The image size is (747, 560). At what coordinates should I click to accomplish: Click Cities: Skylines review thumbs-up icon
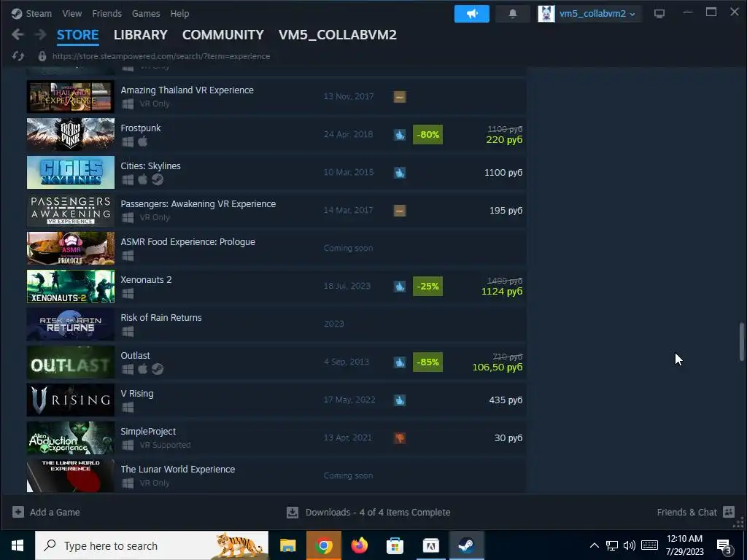[399, 173]
